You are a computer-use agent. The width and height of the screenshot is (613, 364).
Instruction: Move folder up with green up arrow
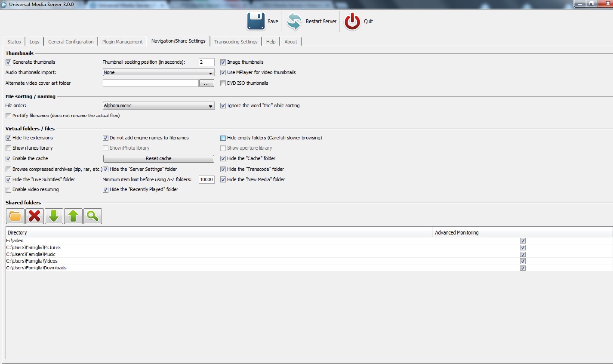(x=73, y=216)
